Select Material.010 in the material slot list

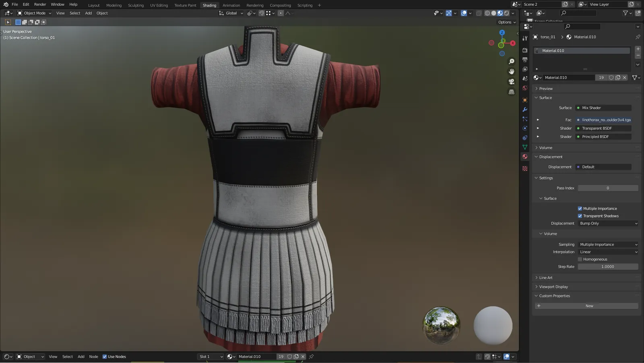[x=582, y=51]
